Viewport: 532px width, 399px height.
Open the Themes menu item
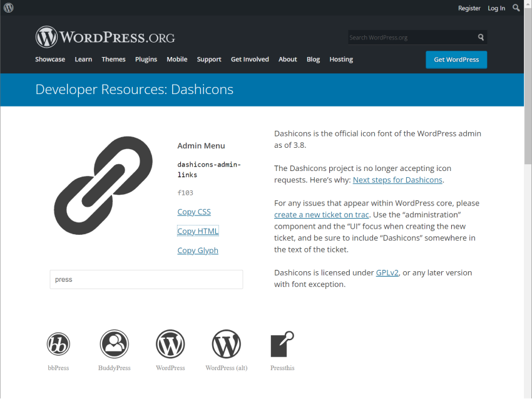pyautogui.click(x=113, y=60)
